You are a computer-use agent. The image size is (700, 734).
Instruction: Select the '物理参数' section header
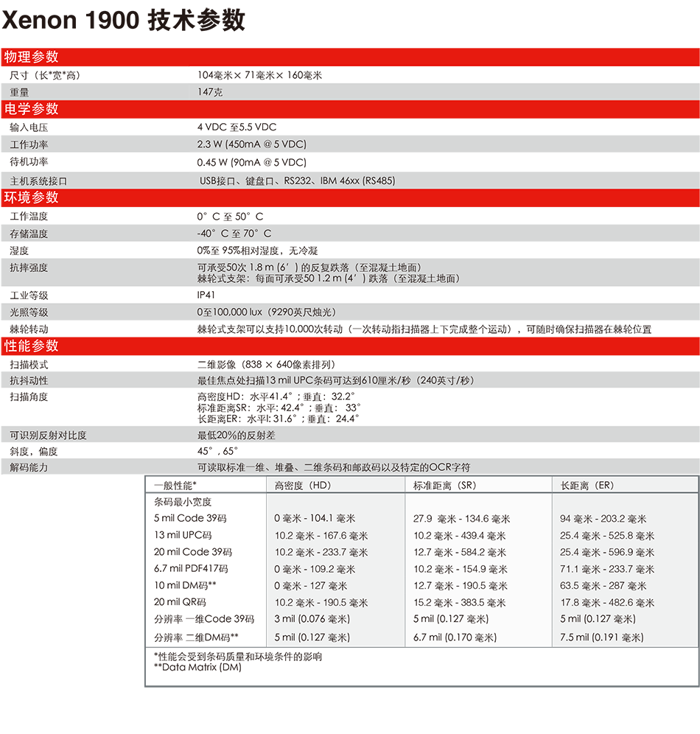pyautogui.click(x=350, y=57)
